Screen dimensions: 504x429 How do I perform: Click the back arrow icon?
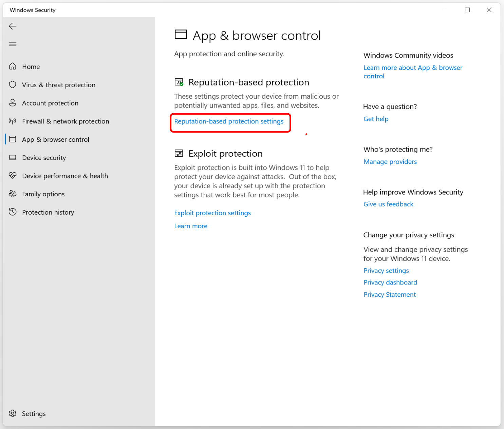coord(13,26)
